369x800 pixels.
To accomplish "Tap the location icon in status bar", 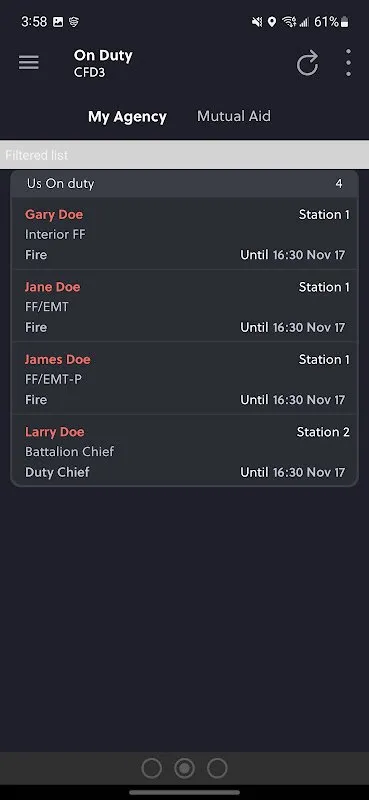I will 272,22.
